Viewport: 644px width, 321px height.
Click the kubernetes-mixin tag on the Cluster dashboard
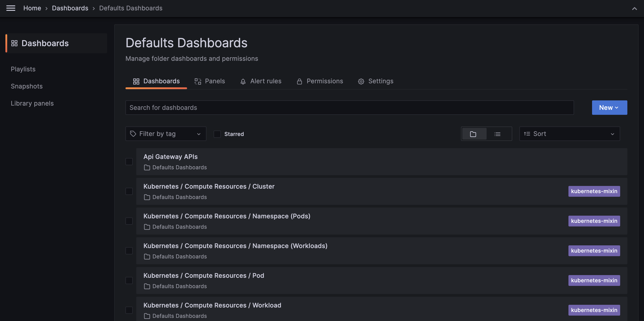tap(594, 191)
